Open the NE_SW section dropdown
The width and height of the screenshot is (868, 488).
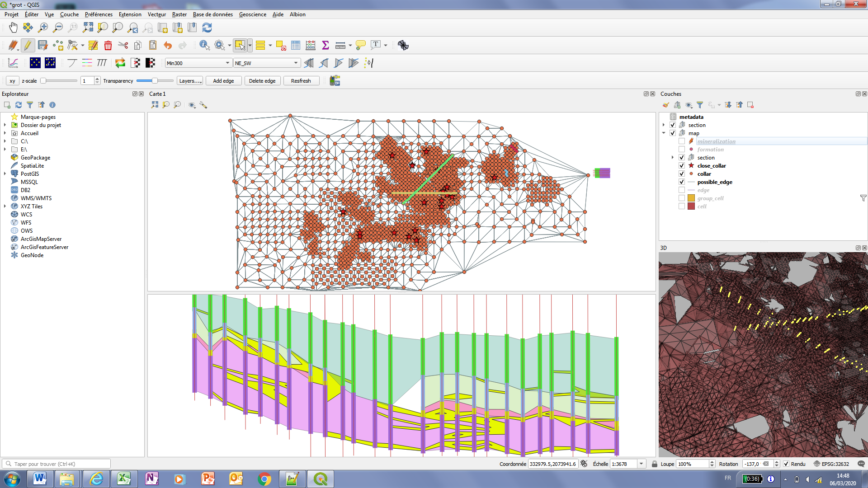point(267,63)
